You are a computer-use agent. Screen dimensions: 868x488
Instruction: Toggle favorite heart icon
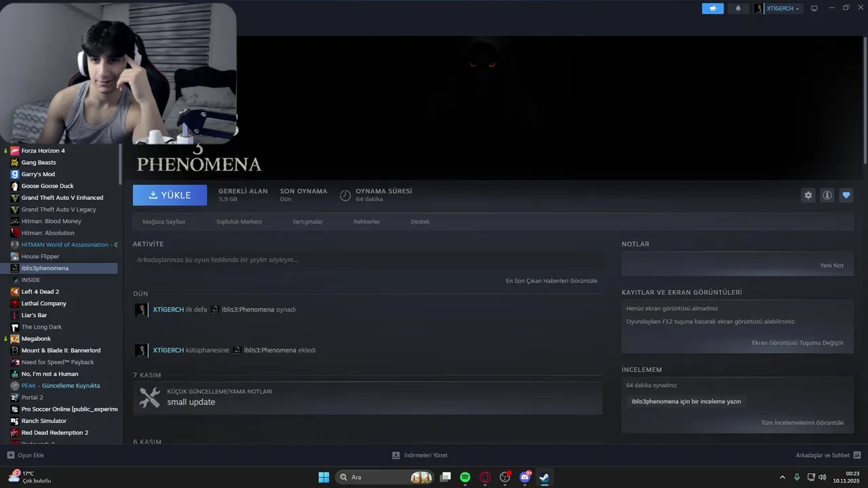(846, 195)
